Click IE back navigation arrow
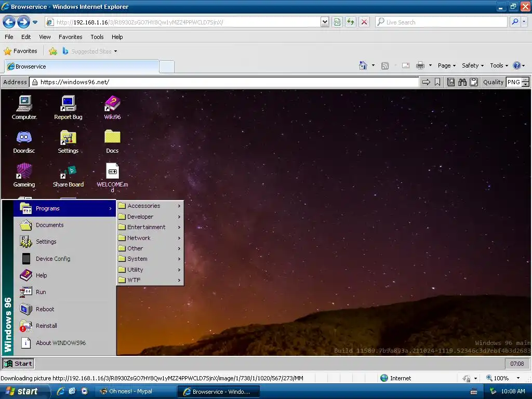The image size is (532, 399). [x=9, y=22]
